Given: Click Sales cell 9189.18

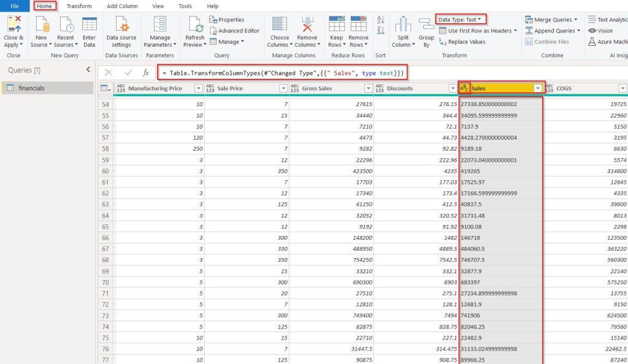Looking at the screenshot, I should pyautogui.click(x=501, y=149).
